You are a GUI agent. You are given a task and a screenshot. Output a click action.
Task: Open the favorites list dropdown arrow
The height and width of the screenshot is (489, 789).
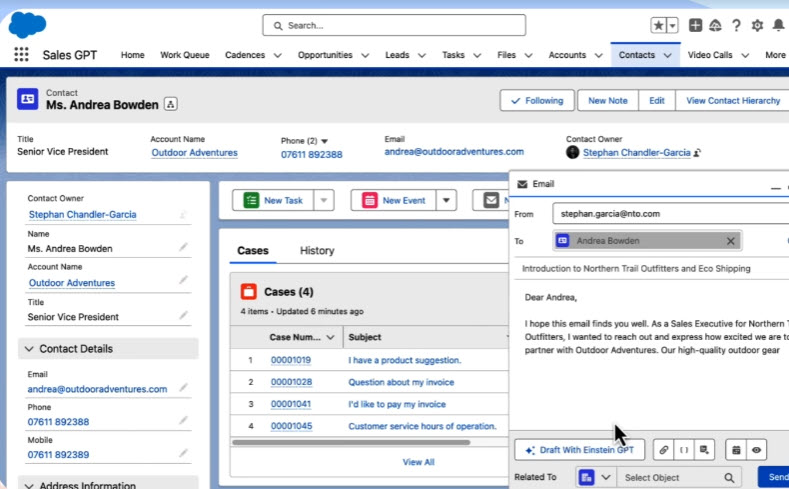[x=673, y=25]
